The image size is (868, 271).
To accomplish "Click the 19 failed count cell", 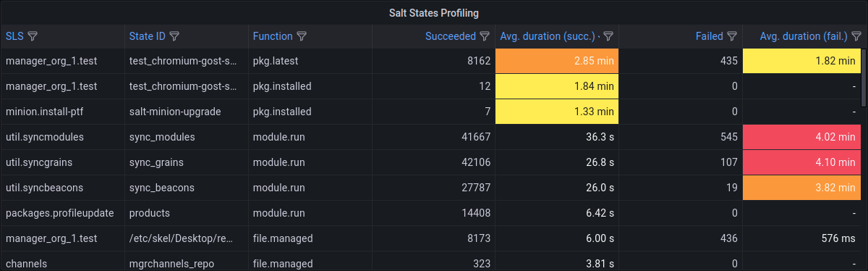I will tap(681, 188).
